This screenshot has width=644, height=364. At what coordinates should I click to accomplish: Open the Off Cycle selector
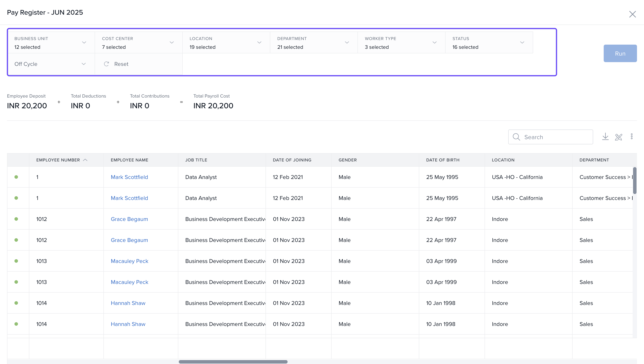click(x=50, y=64)
